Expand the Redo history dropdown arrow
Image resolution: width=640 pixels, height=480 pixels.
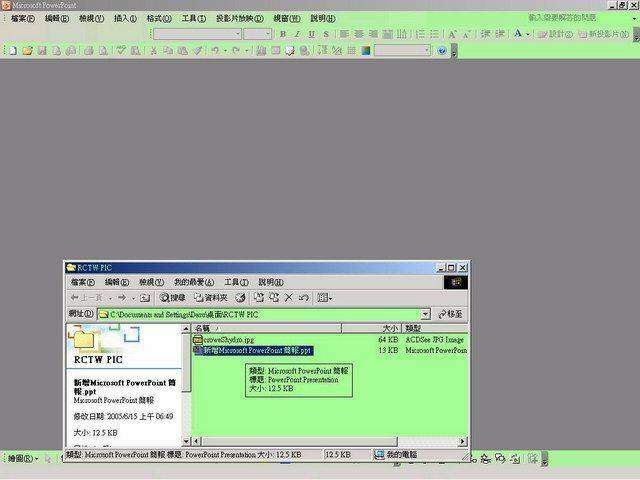[246, 51]
